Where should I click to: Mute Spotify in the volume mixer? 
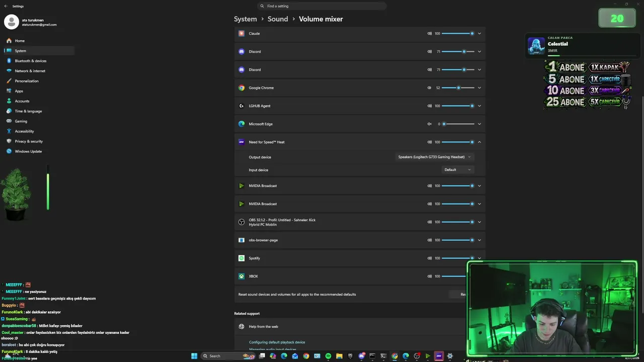click(430, 258)
